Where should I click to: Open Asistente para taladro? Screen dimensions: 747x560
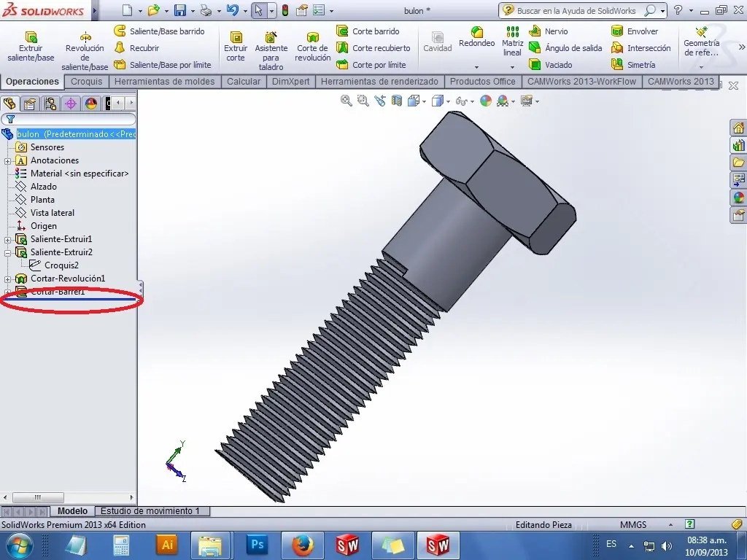tap(271, 51)
